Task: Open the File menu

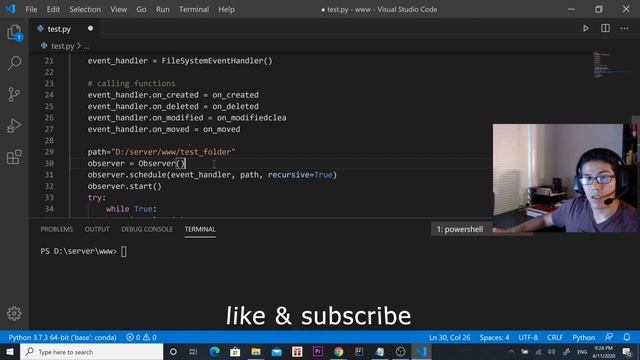Action: click(x=31, y=9)
